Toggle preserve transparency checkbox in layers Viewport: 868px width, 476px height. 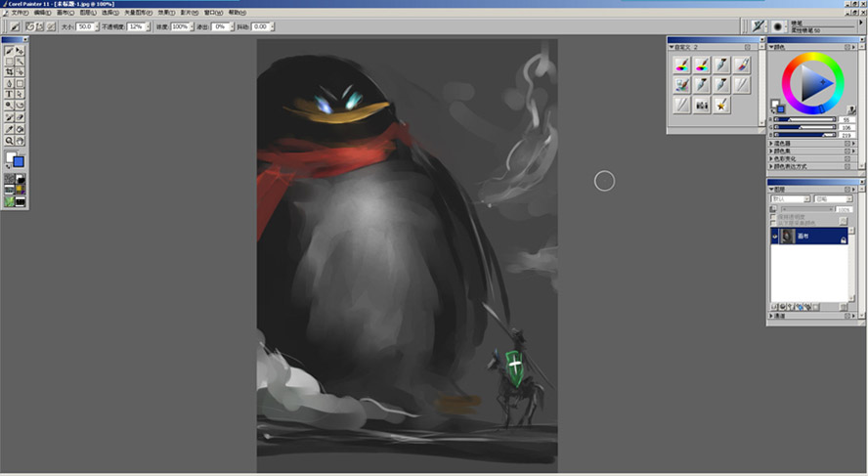pyautogui.click(x=773, y=217)
